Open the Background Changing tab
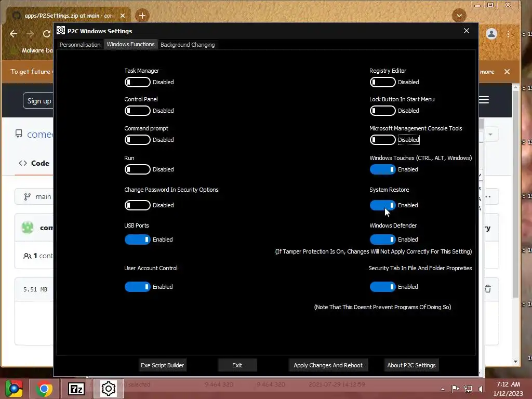 tap(188, 45)
